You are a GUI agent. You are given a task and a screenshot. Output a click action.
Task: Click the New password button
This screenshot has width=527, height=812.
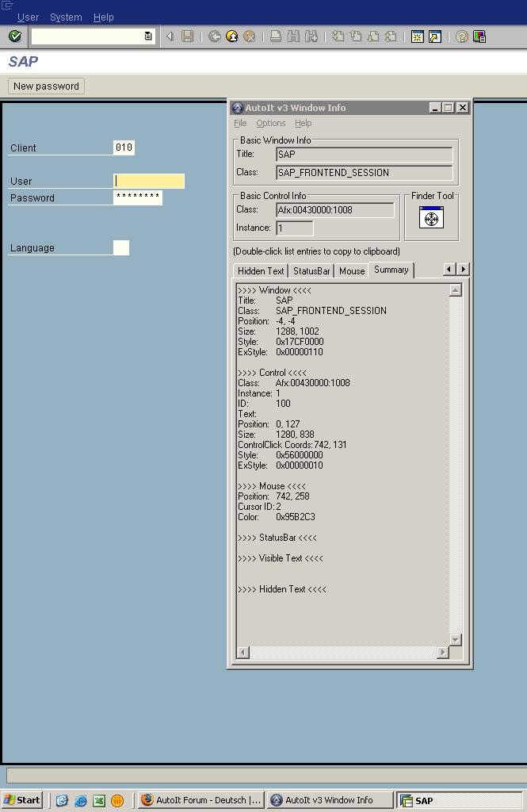point(46,86)
